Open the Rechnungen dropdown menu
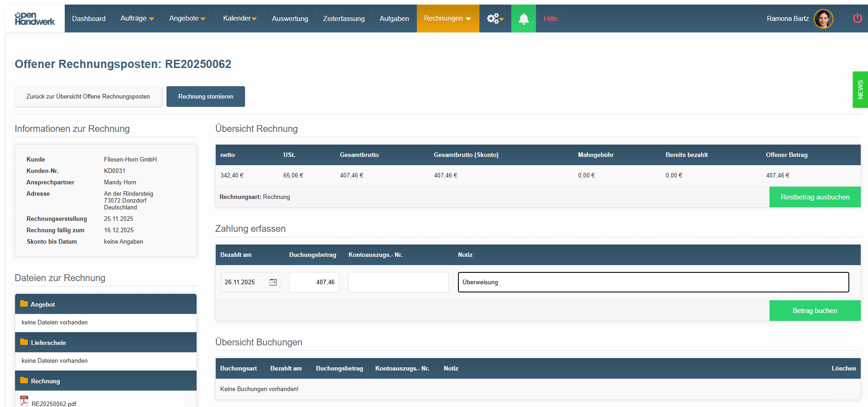The image size is (868, 407). 447,19
